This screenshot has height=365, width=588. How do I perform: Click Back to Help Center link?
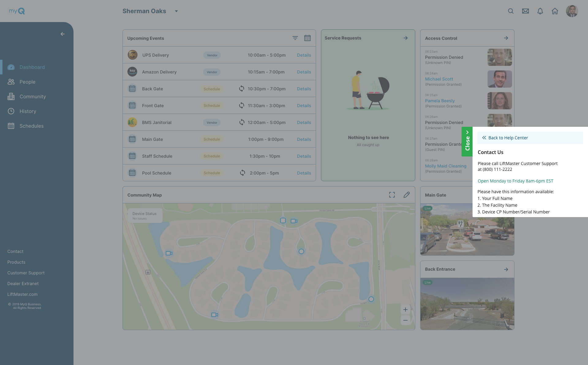pos(508,138)
